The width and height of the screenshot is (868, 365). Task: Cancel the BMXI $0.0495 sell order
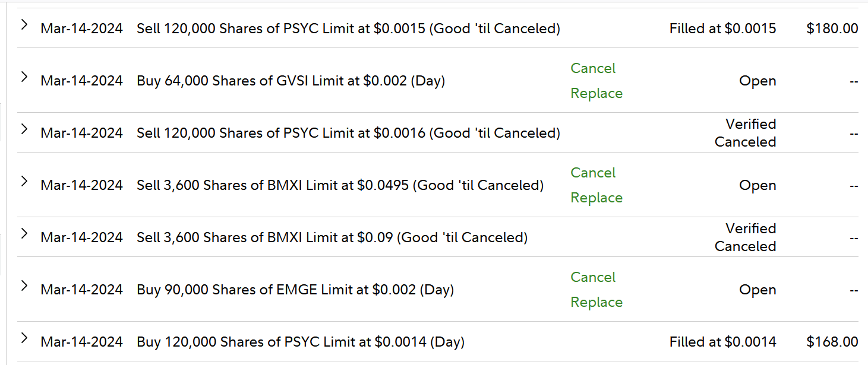[x=593, y=173]
